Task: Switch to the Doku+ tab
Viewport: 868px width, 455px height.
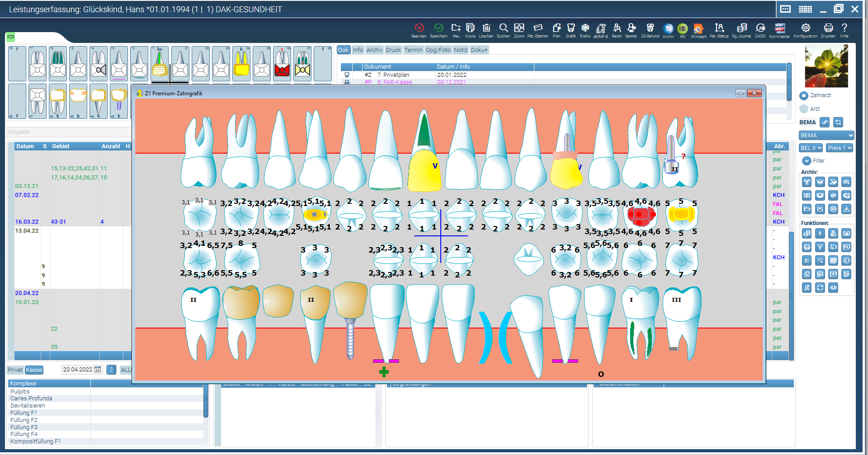Action: [479, 50]
